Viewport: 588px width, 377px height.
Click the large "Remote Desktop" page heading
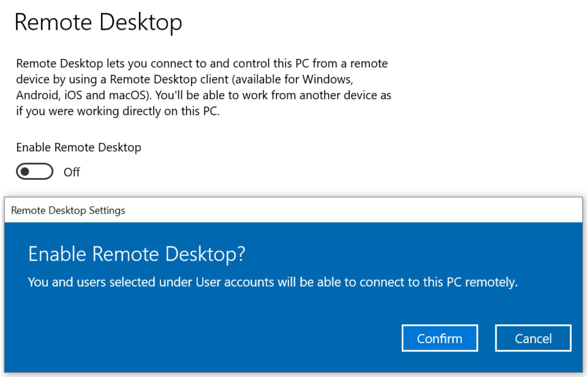pos(98,22)
